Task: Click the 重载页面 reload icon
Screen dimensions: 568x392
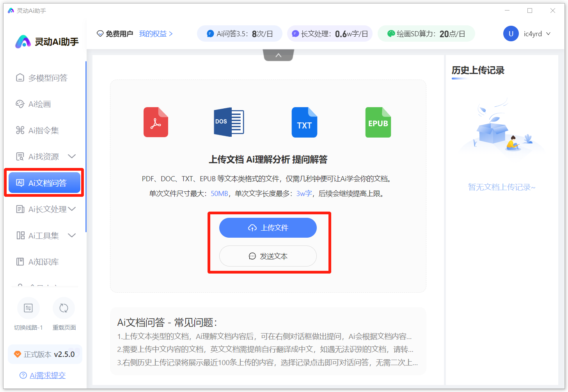Action: (64, 308)
